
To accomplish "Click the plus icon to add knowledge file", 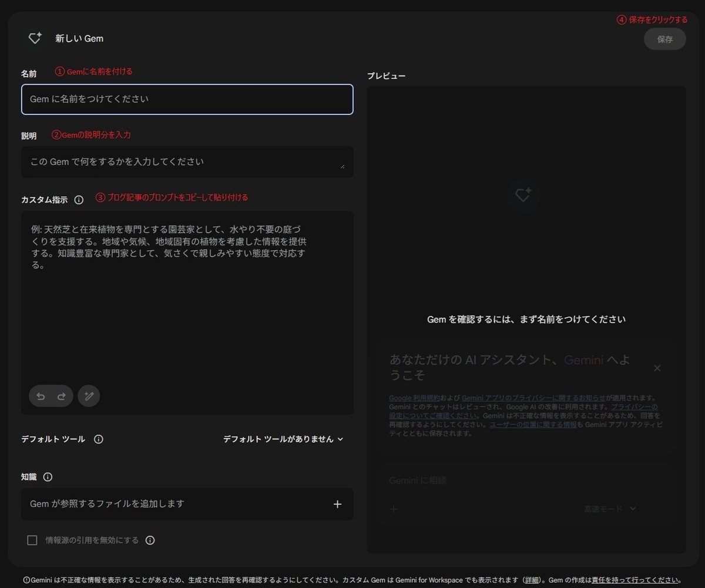I will click(337, 504).
